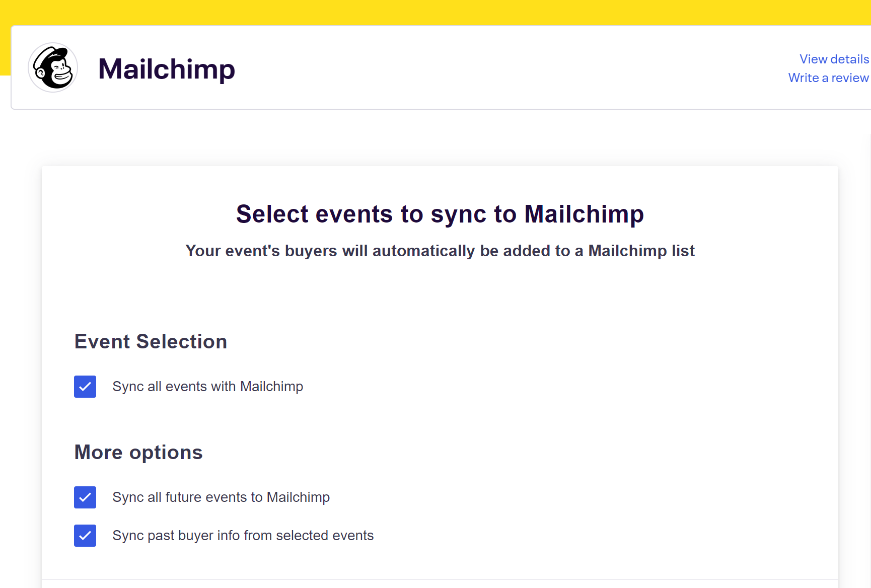The height and width of the screenshot is (588, 871).
Task: Click the Sync past buyer info label text
Action: [243, 536]
